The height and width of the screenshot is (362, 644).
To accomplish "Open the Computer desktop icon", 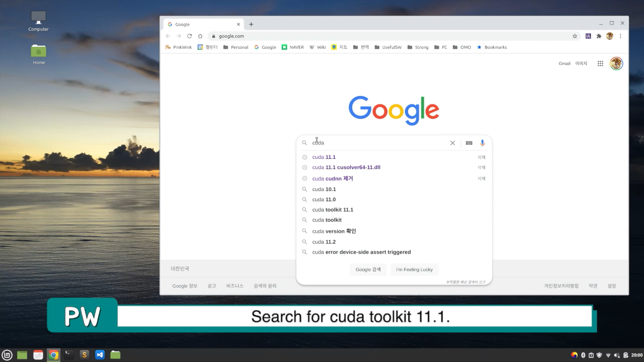I will click(39, 21).
